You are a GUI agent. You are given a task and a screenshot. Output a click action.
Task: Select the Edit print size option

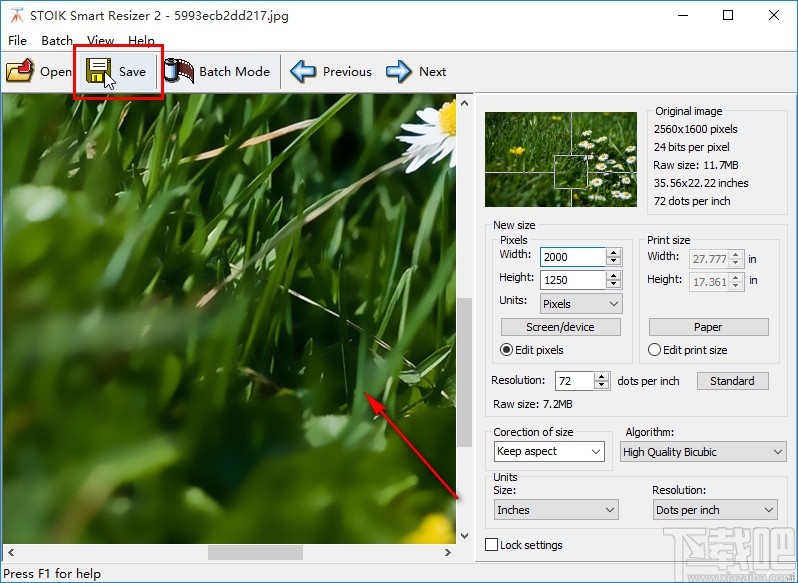pyautogui.click(x=655, y=350)
